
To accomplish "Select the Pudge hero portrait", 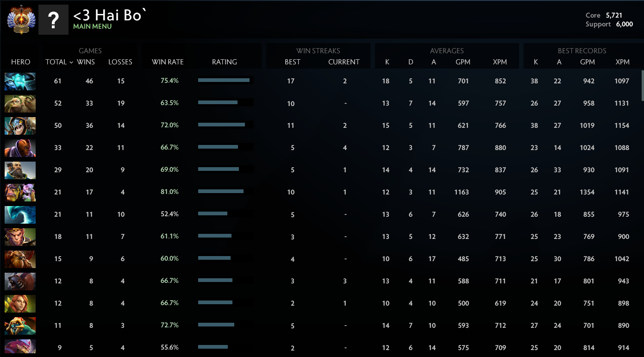I will click(20, 103).
